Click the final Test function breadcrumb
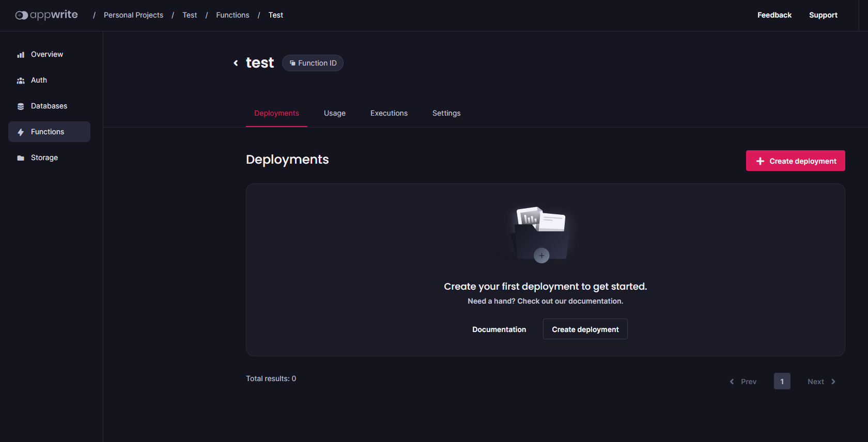This screenshot has height=442, width=868. [276, 15]
